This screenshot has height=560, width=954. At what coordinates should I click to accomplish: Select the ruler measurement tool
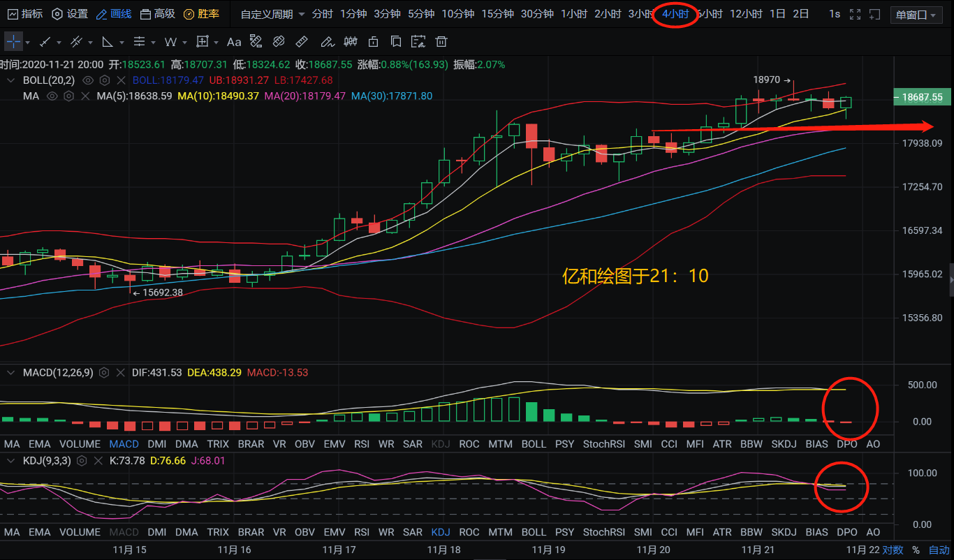302,42
